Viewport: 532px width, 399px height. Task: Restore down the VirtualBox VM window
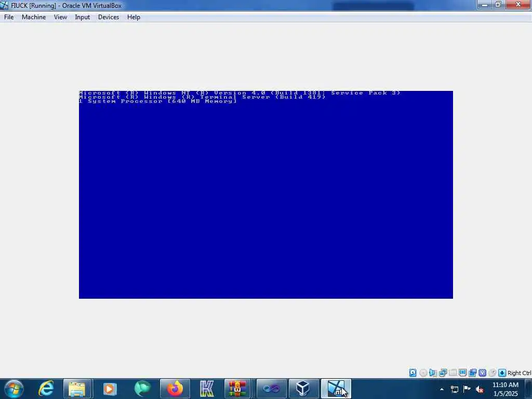click(x=498, y=5)
